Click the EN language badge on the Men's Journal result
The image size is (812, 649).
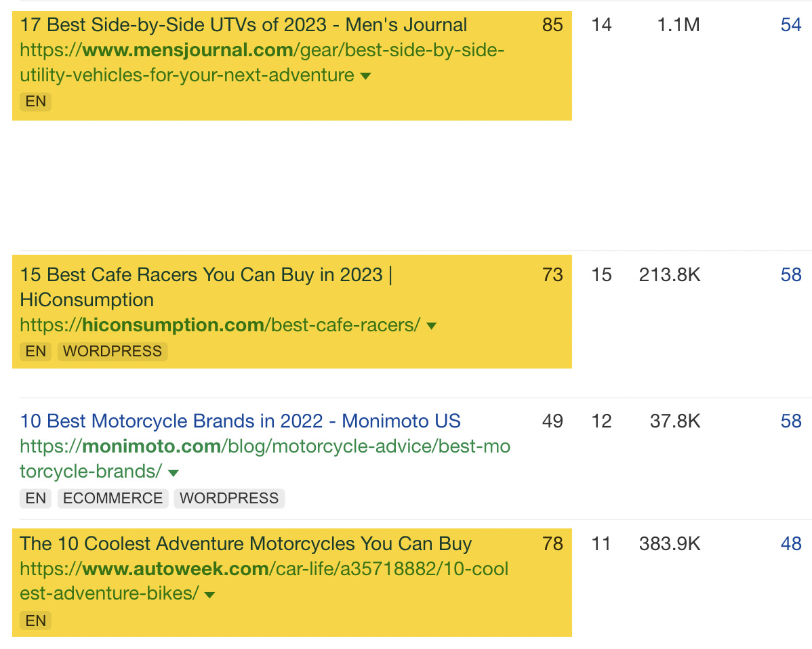pyautogui.click(x=35, y=102)
